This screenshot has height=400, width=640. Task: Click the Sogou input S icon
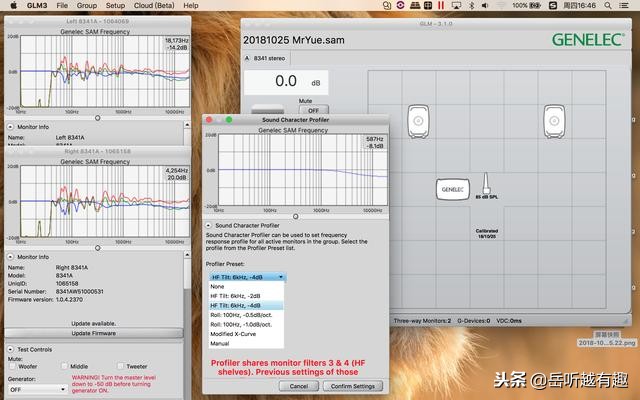point(553,5)
